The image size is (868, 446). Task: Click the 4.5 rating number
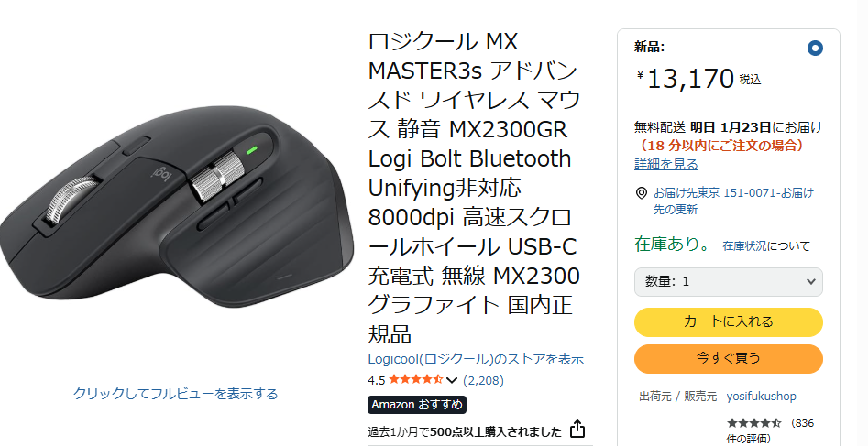point(377,380)
